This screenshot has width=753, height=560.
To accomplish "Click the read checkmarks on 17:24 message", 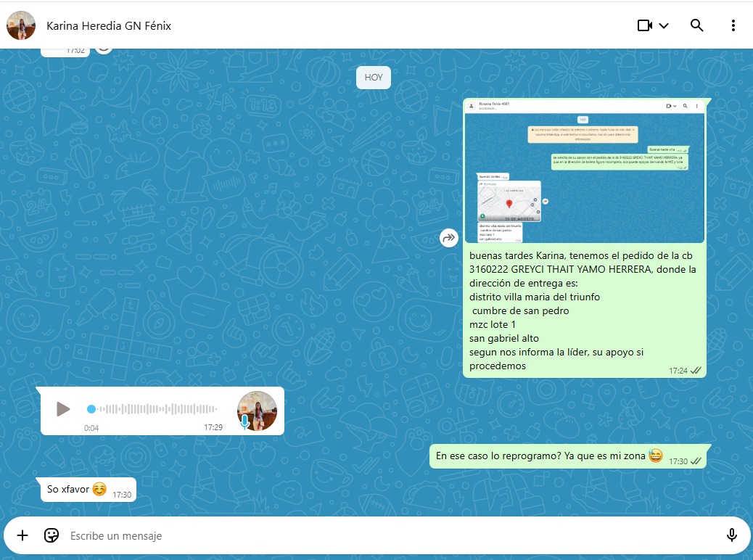I will click(696, 370).
